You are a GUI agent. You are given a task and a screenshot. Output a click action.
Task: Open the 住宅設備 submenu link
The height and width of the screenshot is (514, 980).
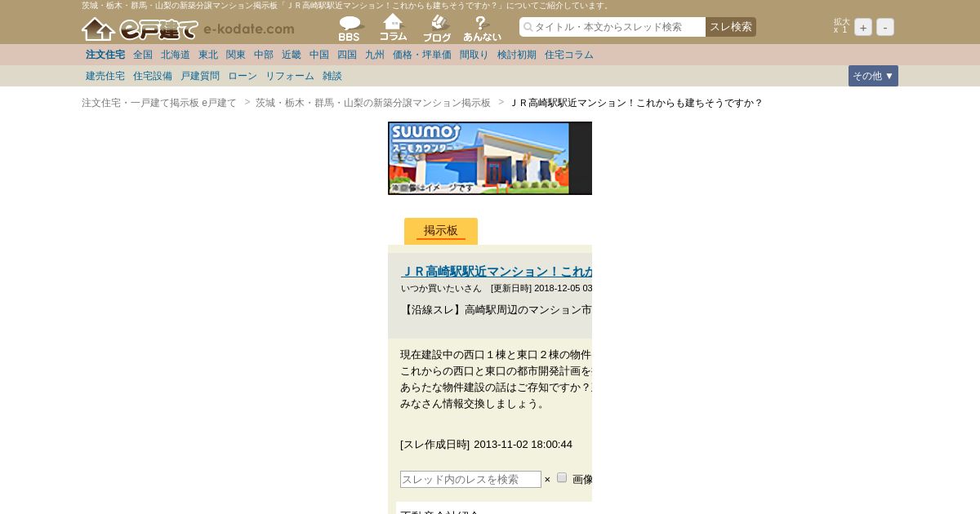[x=153, y=76]
